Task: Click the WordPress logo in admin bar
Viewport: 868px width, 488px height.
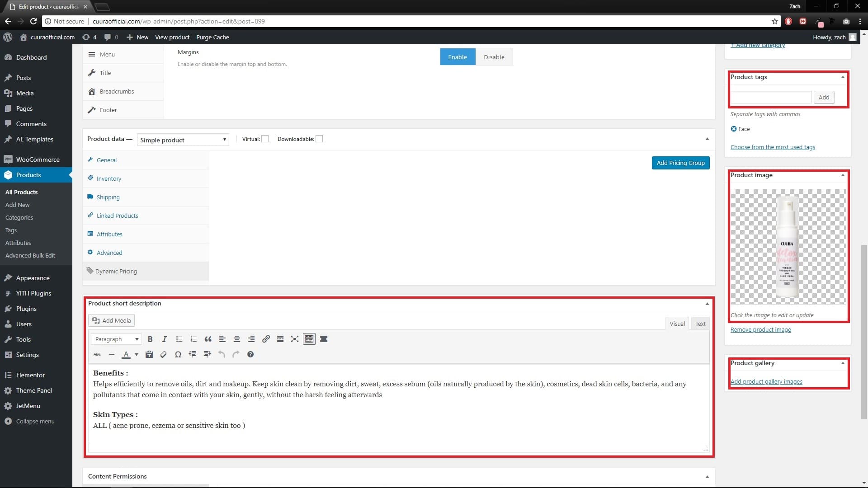Action: pos(8,37)
